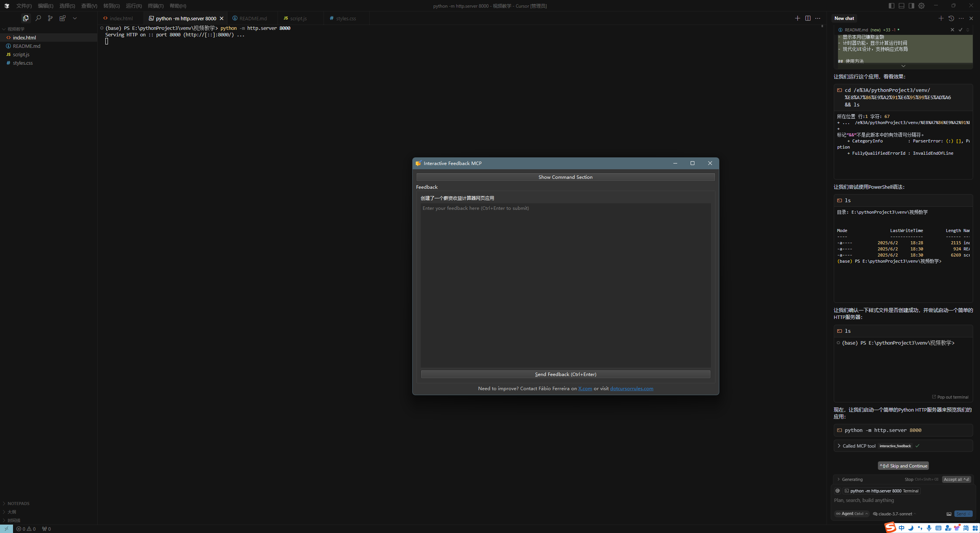Switch to the README.md editor tab
The image size is (980, 533).
click(253, 18)
